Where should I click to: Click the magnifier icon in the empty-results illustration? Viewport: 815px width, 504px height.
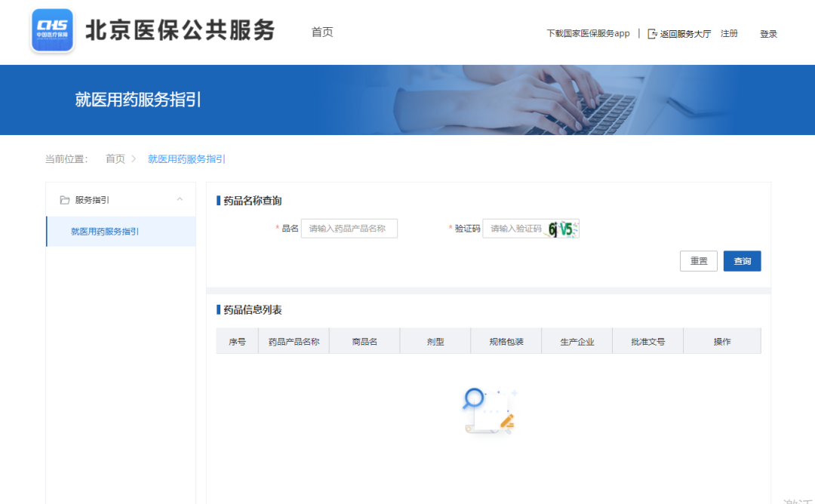(x=475, y=396)
